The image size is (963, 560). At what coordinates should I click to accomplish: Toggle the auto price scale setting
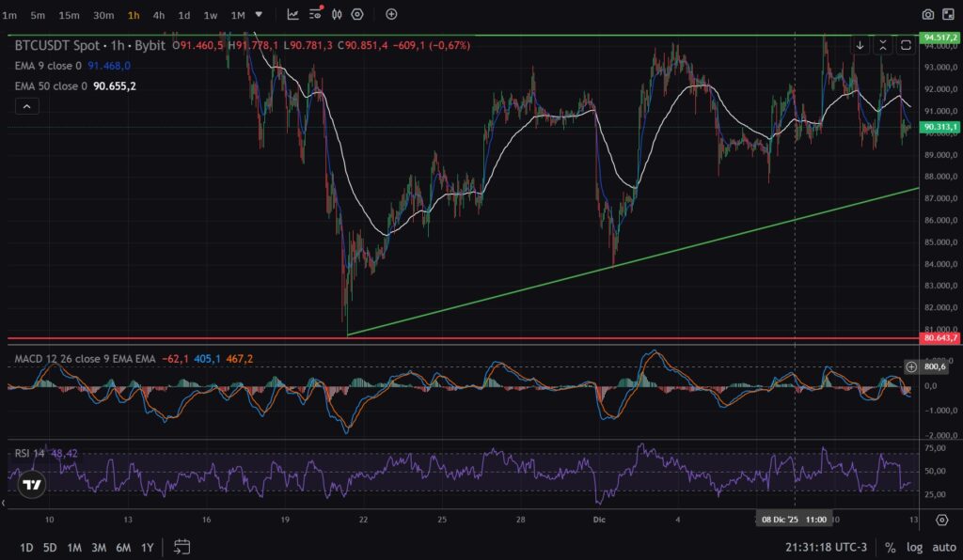click(942, 547)
